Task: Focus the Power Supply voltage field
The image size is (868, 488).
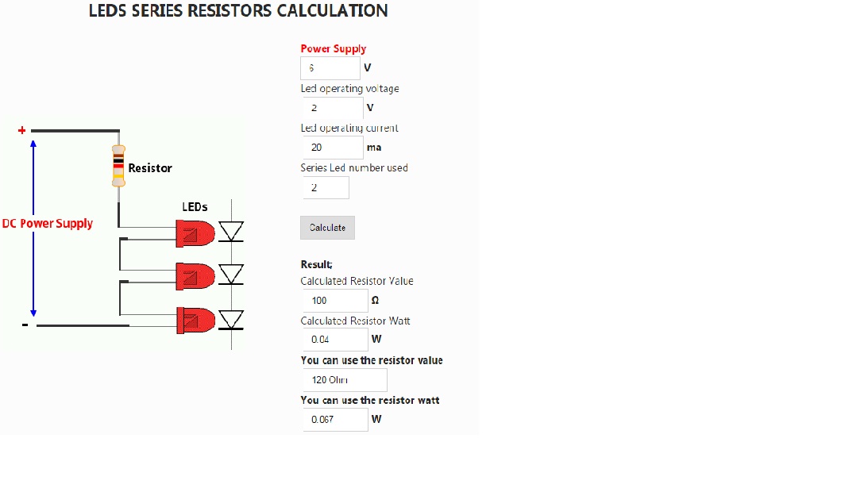Action: [x=330, y=68]
